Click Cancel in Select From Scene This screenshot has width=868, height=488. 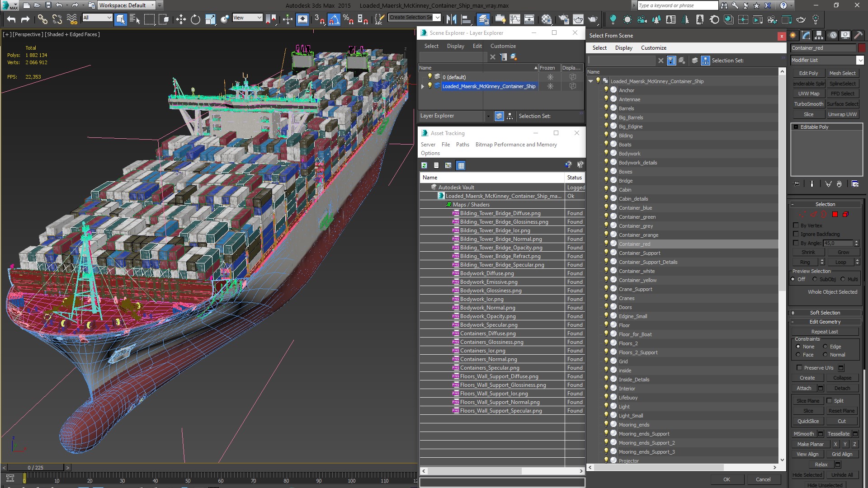point(763,479)
